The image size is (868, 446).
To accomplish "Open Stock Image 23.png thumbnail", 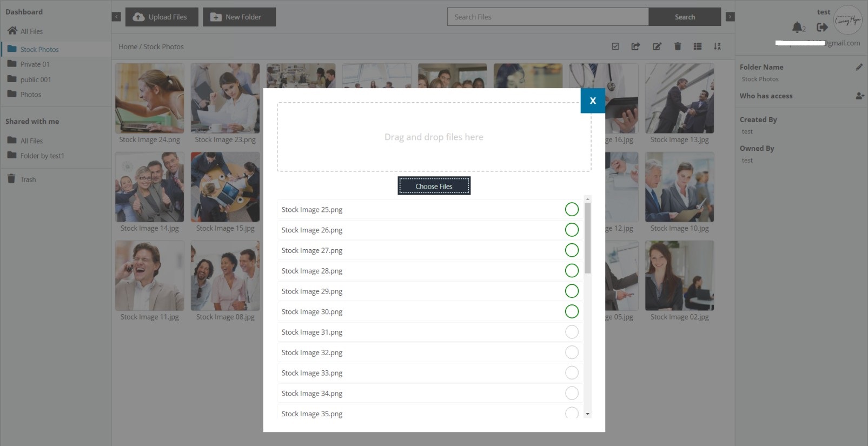I will coord(226,98).
